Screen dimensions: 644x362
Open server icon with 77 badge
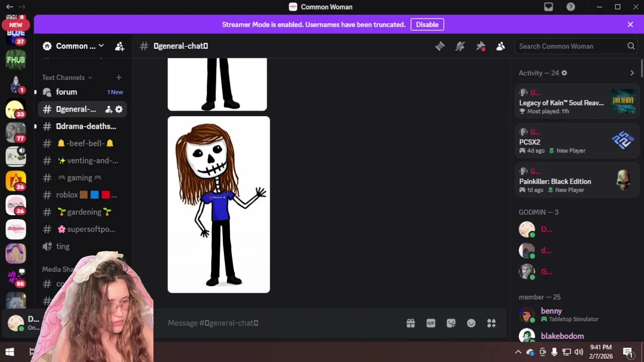(x=16, y=133)
